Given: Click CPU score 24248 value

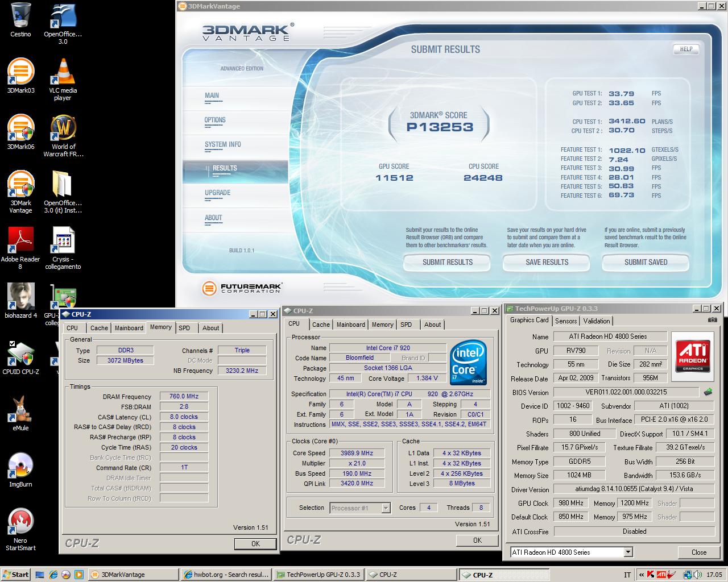Looking at the screenshot, I should 483,178.
